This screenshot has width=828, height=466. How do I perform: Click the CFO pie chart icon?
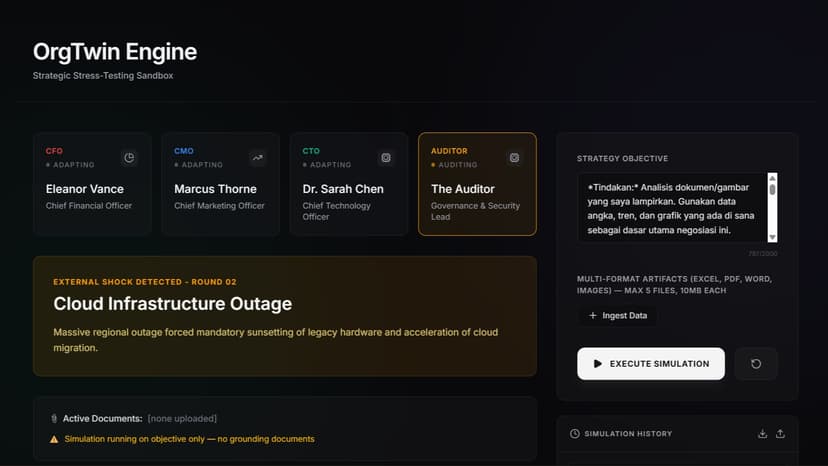pyautogui.click(x=129, y=158)
